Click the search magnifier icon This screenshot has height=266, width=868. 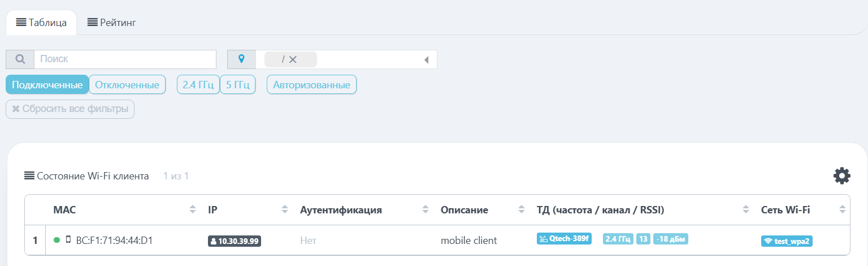coord(20,59)
